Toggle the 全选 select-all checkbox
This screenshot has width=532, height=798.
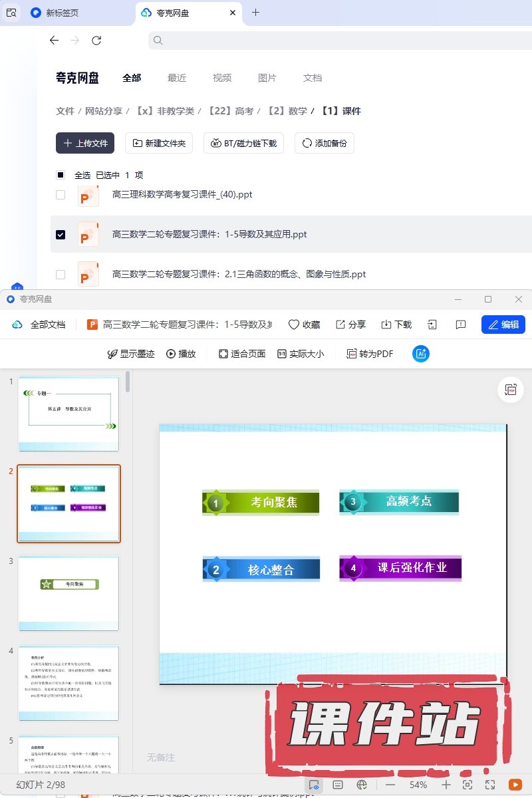point(61,175)
